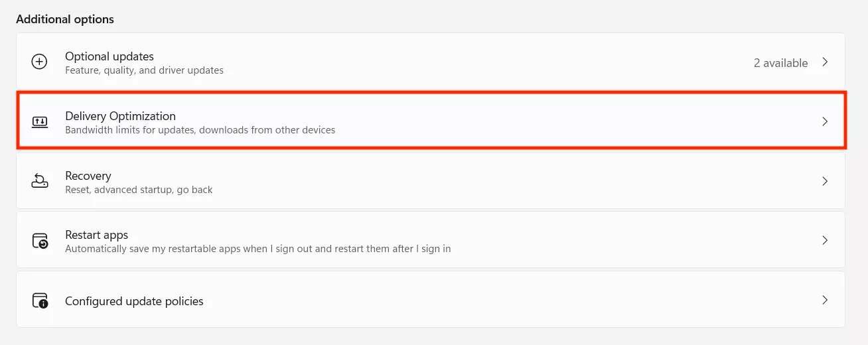The height and width of the screenshot is (345, 868).
Task: Click chevron beside Configured update policies
Action: click(825, 300)
